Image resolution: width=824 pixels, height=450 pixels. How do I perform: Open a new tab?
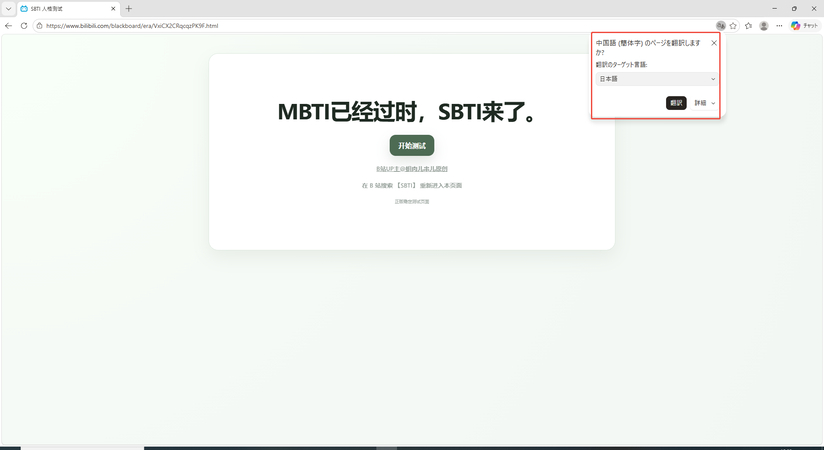point(129,9)
